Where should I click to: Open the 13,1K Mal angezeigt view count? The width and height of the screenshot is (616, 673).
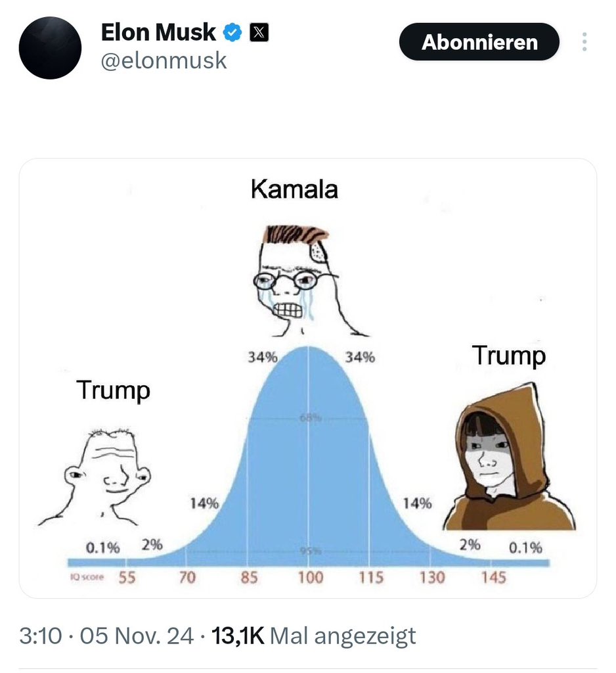313,636
